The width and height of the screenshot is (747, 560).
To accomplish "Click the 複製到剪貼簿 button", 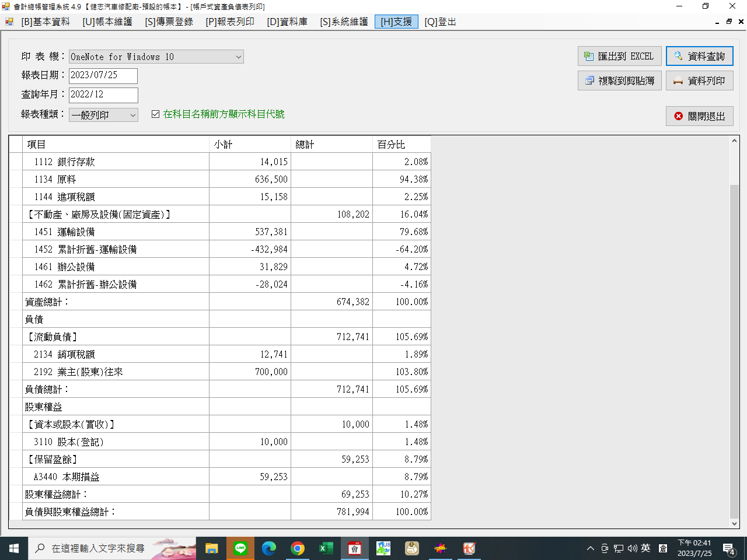I will pyautogui.click(x=619, y=80).
